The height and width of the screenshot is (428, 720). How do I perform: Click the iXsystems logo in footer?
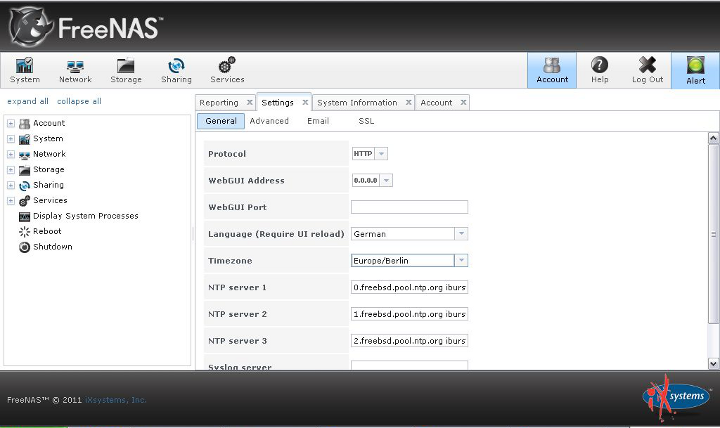pyautogui.click(x=676, y=398)
